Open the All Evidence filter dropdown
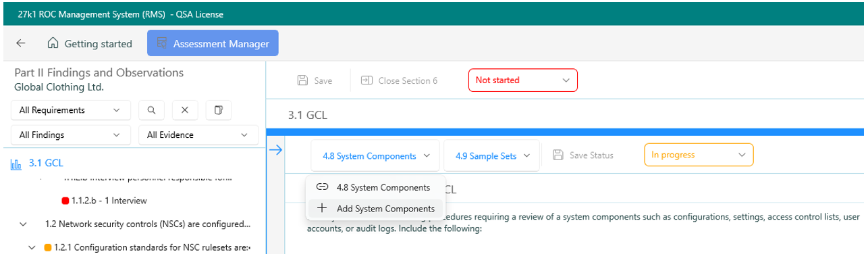 (x=198, y=135)
